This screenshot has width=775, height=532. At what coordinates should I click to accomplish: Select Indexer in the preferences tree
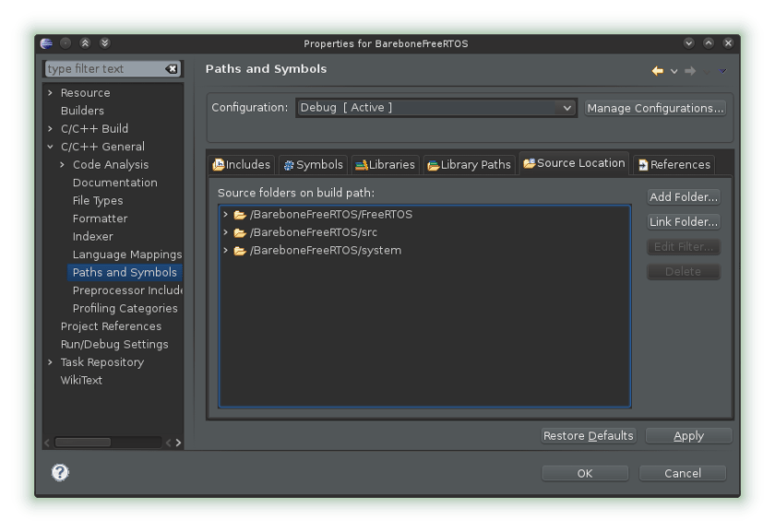tap(92, 237)
